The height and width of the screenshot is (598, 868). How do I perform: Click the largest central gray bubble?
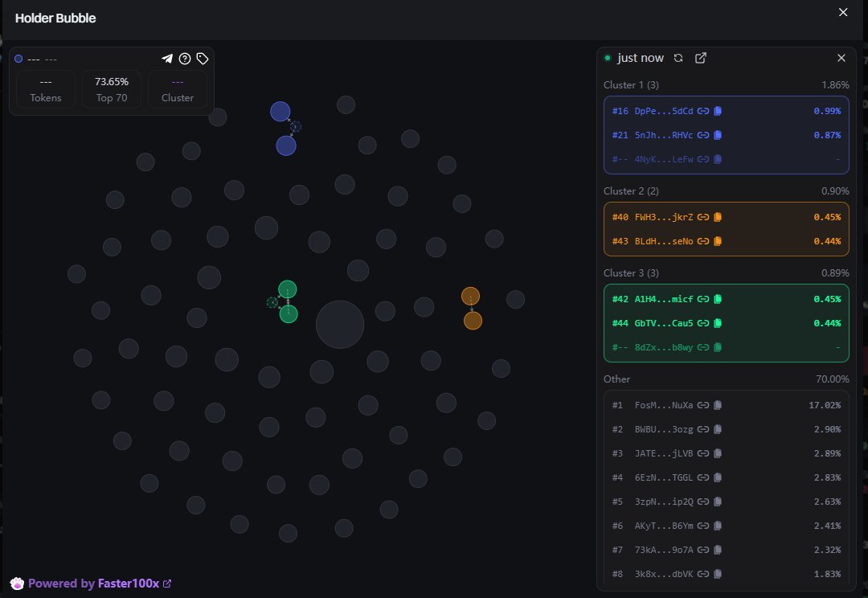coord(340,325)
